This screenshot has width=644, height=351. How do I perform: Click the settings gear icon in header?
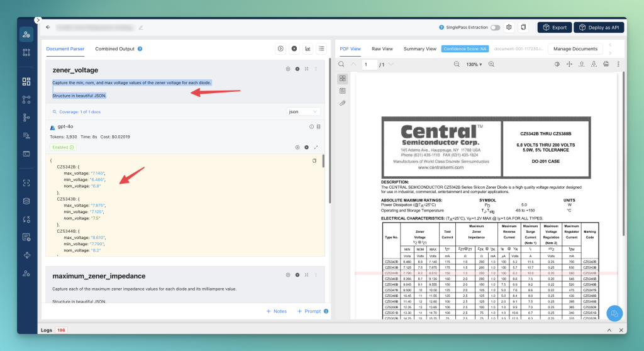click(x=509, y=28)
